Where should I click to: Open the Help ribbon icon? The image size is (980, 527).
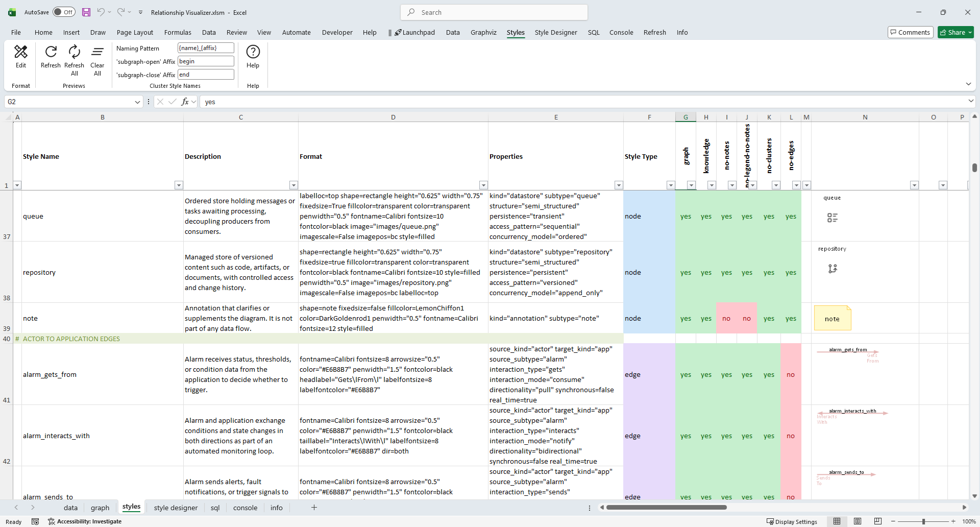[x=253, y=52]
